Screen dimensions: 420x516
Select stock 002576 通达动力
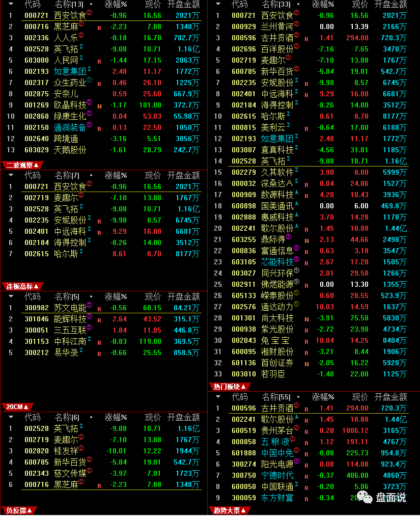(311, 307)
